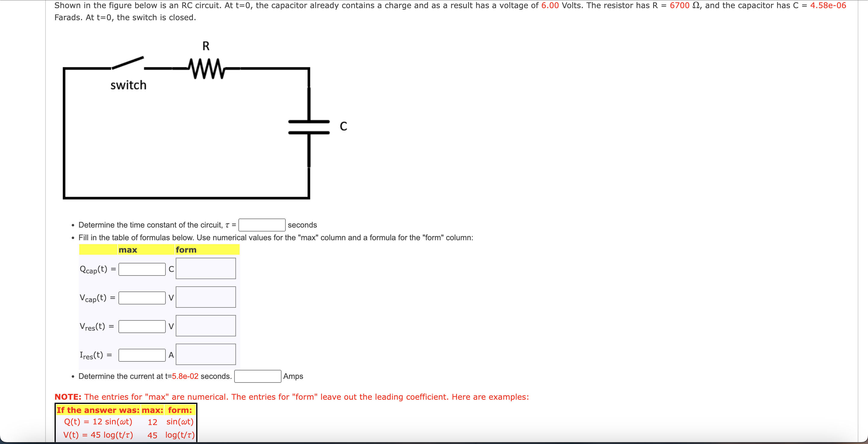Click the 'max' table column header
868x444 pixels.
coord(128,250)
